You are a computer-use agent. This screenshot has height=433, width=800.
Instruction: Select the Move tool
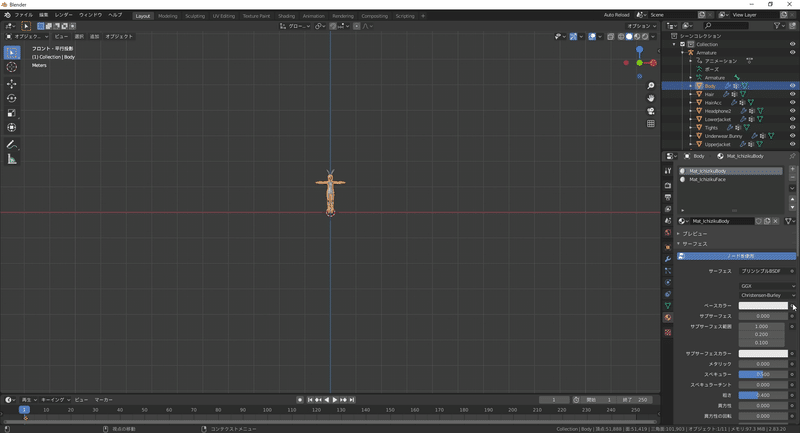point(12,84)
